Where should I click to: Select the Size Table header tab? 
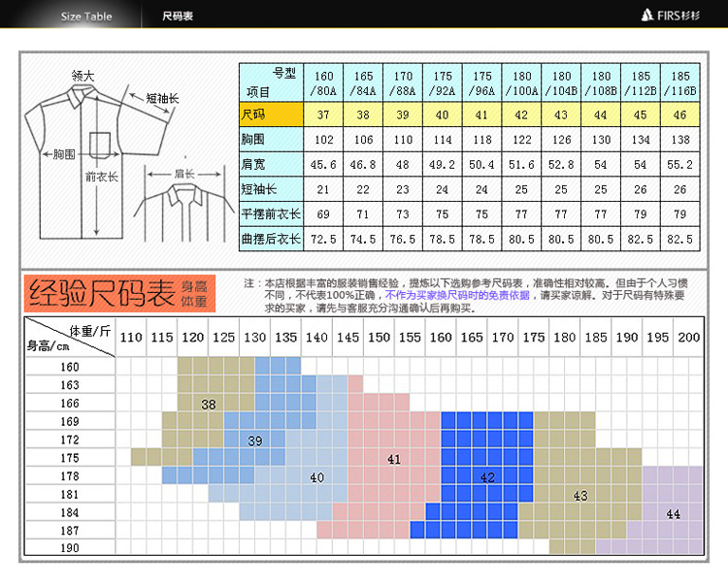[x=86, y=16]
